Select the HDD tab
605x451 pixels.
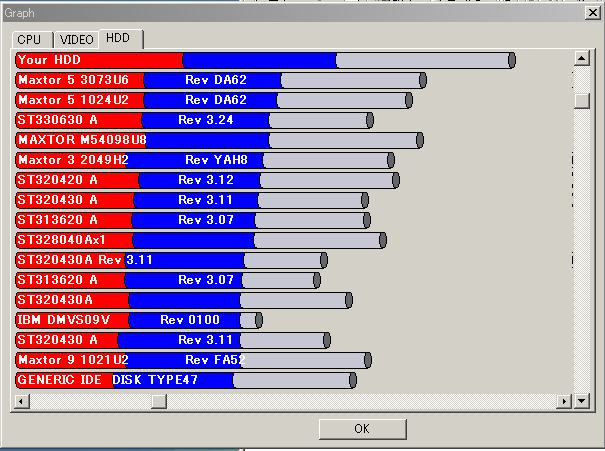point(121,38)
